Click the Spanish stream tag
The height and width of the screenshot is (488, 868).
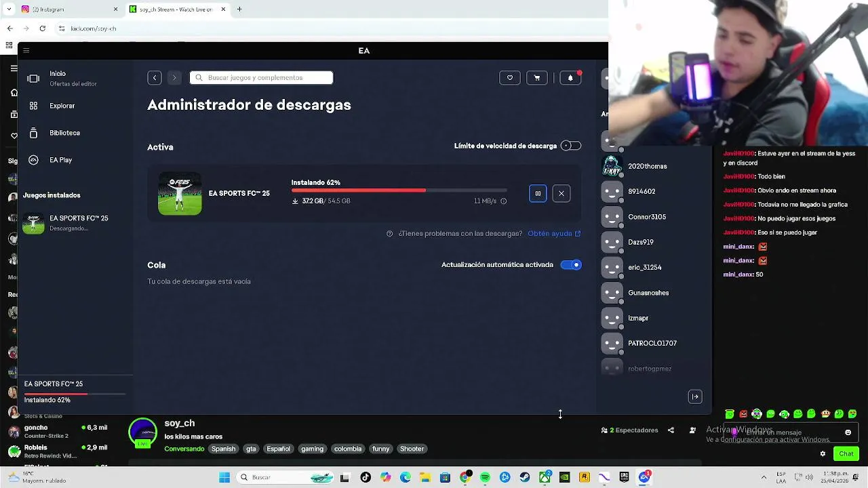(223, 449)
